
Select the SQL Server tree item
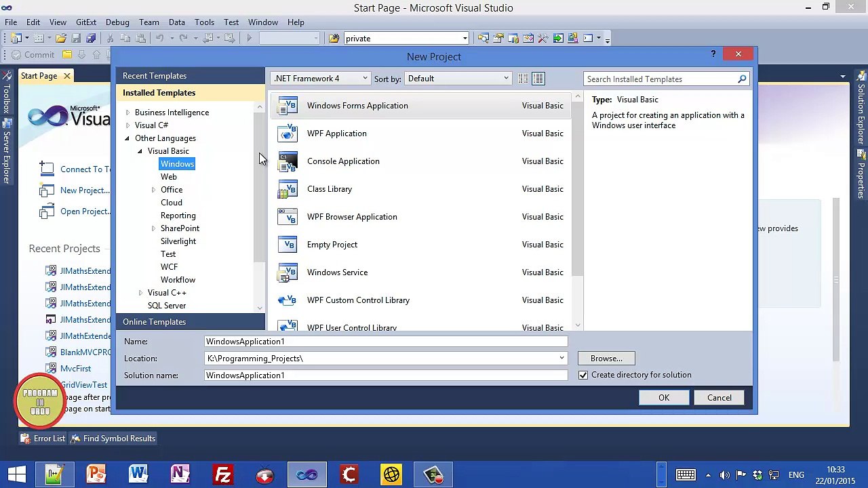pyautogui.click(x=167, y=306)
